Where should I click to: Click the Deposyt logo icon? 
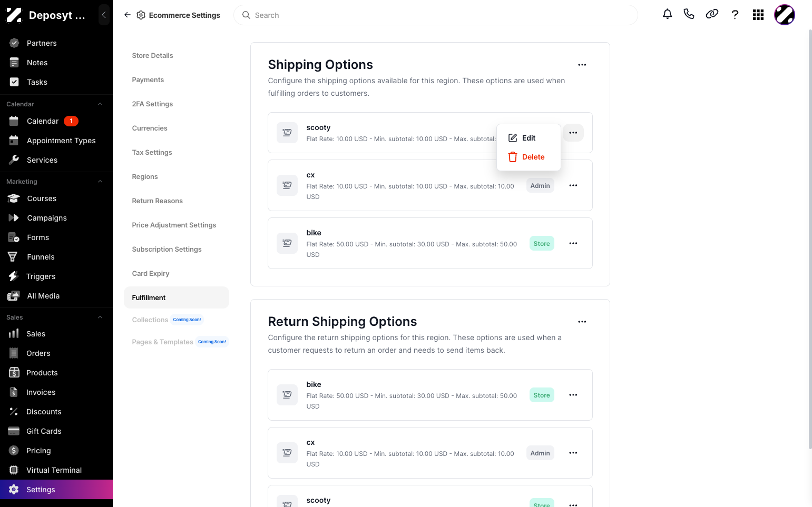pos(14,15)
